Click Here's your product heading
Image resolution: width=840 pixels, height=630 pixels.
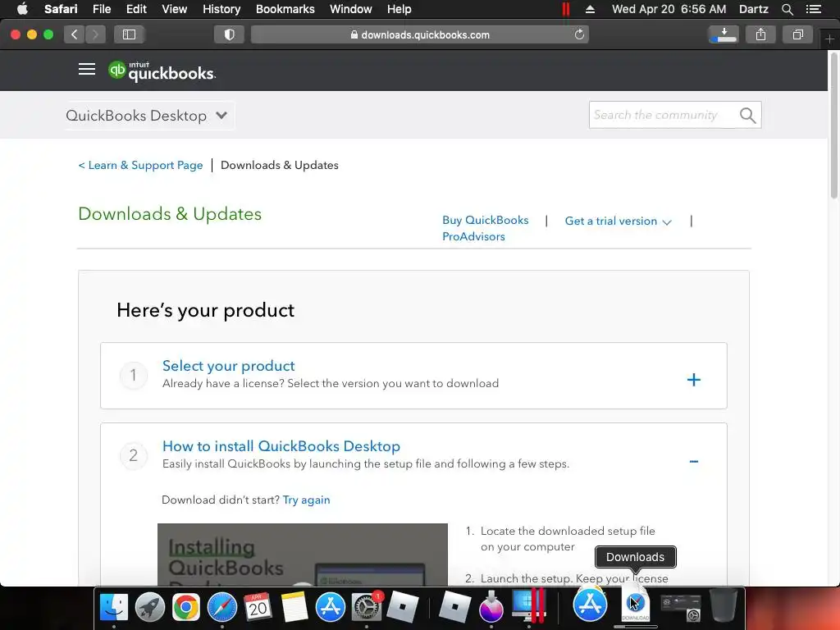coord(206,310)
